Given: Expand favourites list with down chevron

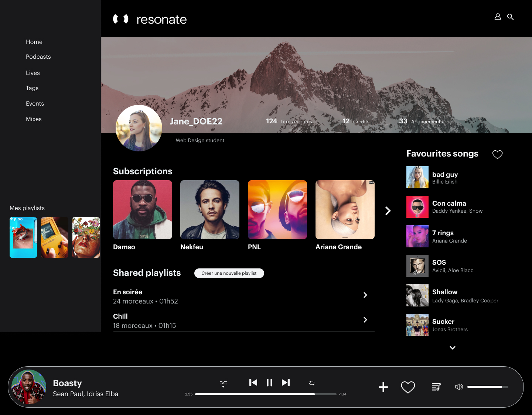Looking at the screenshot, I should pyautogui.click(x=452, y=348).
